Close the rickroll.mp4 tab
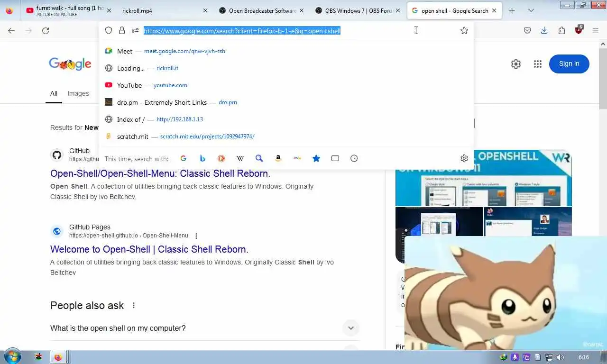The height and width of the screenshot is (364, 607). [205, 10]
